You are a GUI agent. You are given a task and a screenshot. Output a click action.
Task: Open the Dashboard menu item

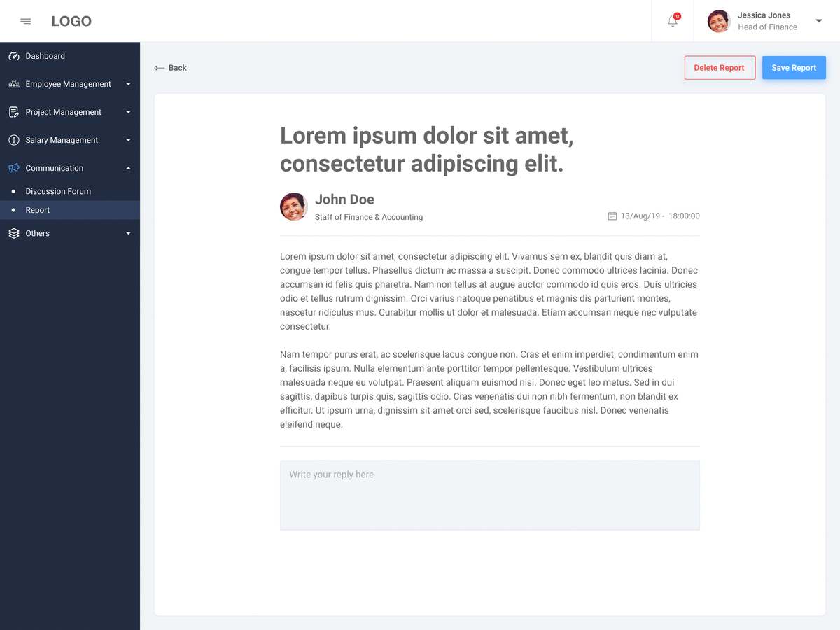coord(70,56)
